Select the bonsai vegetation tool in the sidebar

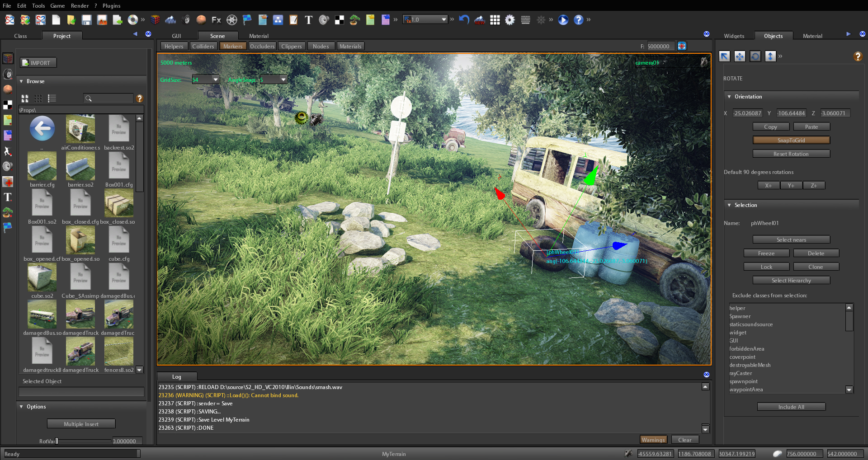pos(8,212)
